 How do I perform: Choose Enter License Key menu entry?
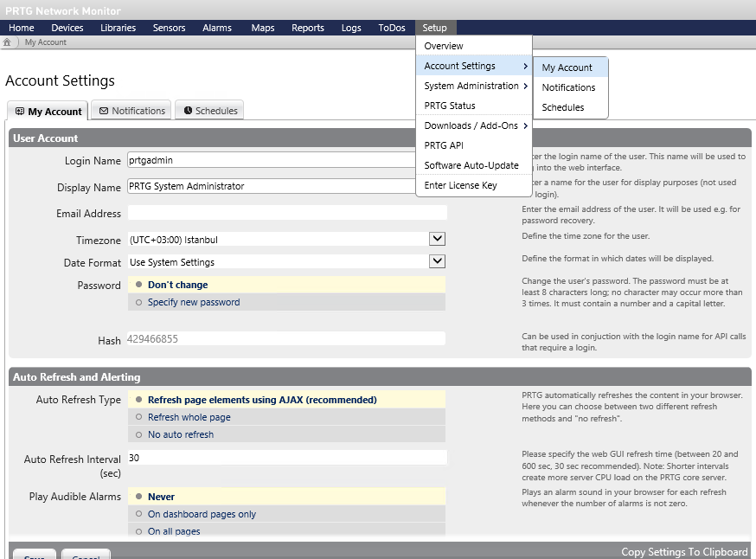click(474, 185)
